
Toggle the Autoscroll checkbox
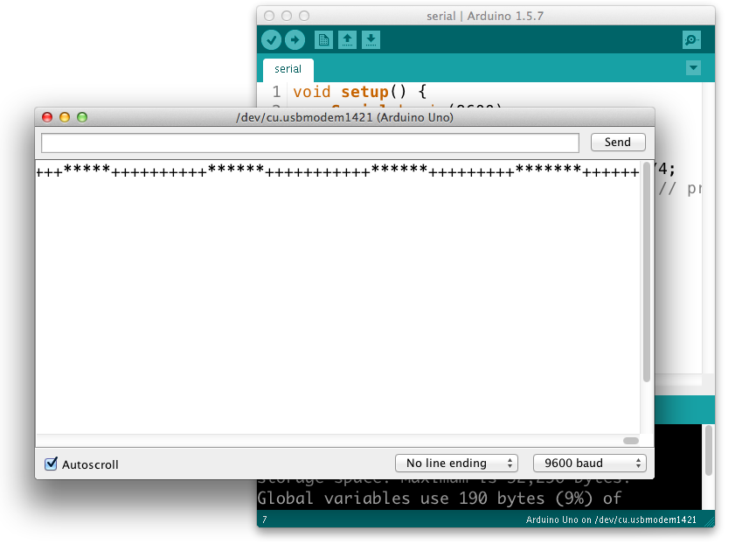52,464
